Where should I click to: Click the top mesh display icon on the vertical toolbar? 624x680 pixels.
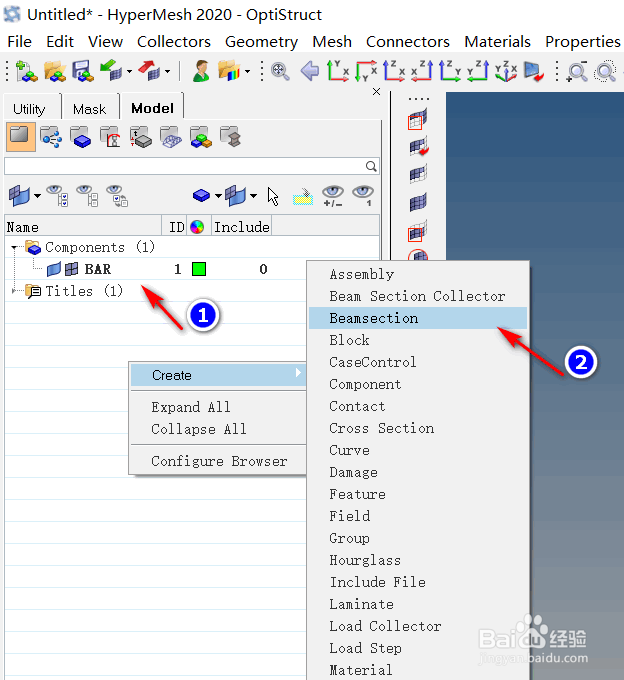pos(418,119)
